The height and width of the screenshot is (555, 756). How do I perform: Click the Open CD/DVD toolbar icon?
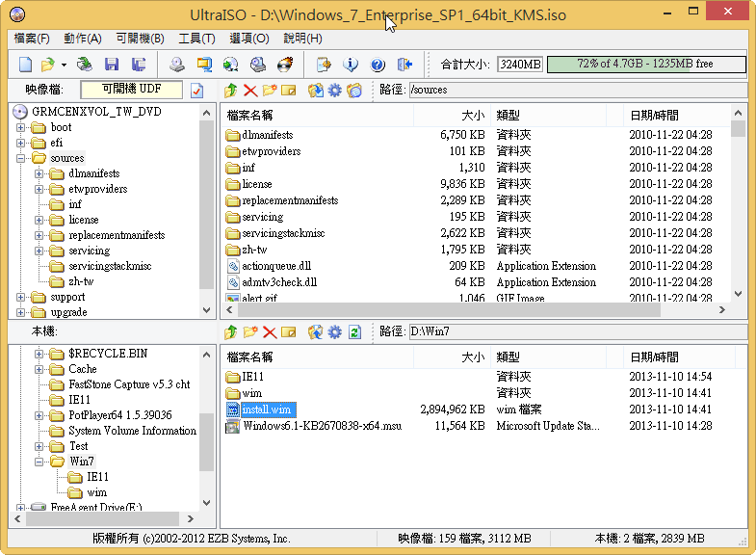pyautogui.click(x=85, y=65)
